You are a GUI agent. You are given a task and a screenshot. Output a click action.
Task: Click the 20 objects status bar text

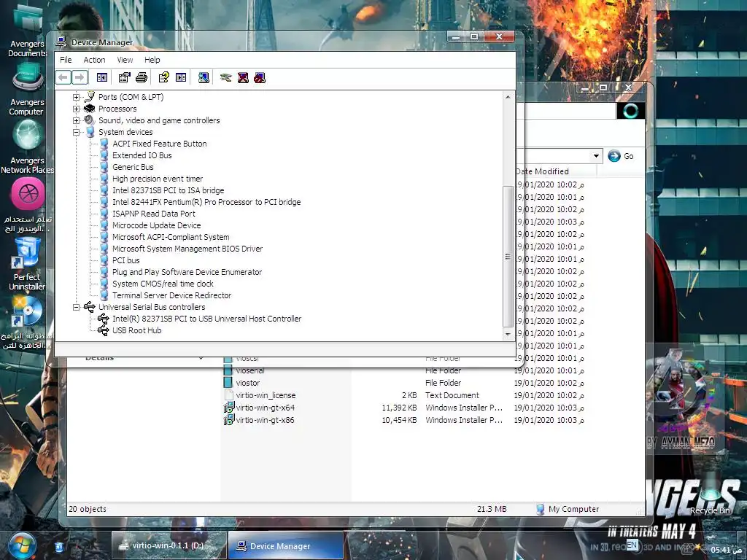[x=88, y=509]
